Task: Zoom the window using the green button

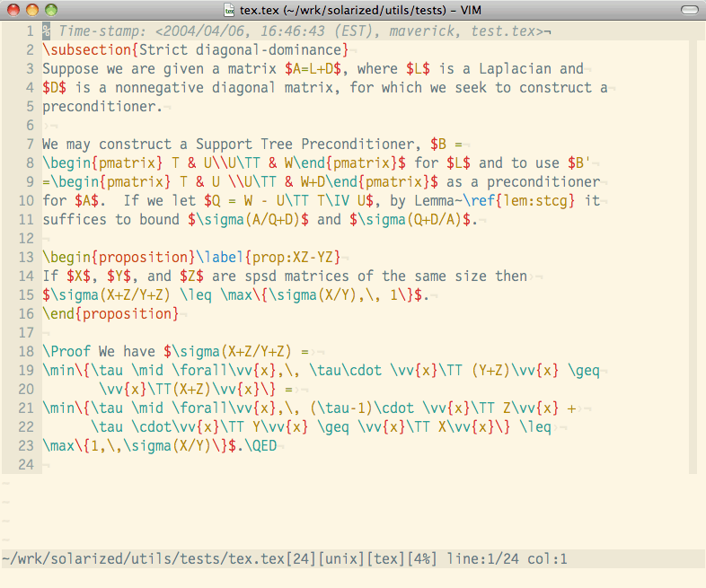Action: pyautogui.click(x=50, y=10)
